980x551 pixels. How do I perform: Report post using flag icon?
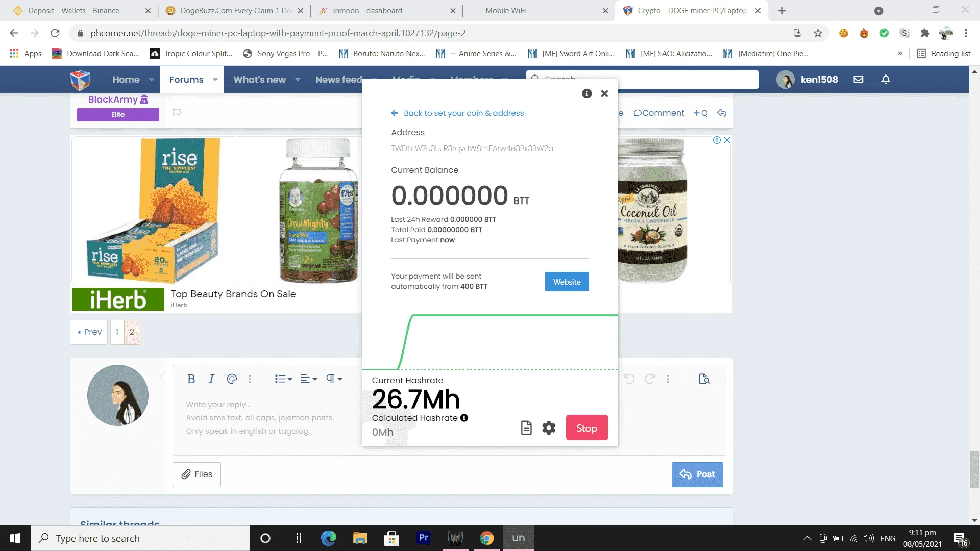pos(177,112)
